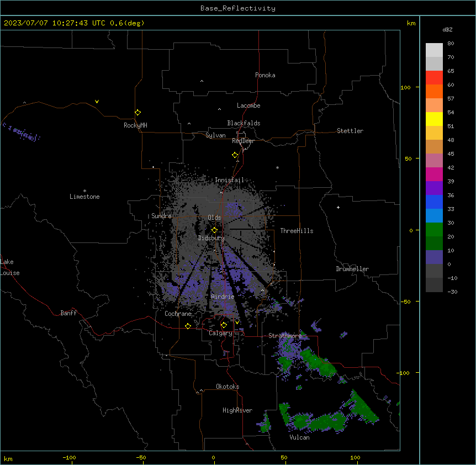Click the Cochrane town label
Screen dimensions: 476x465
[178, 314]
